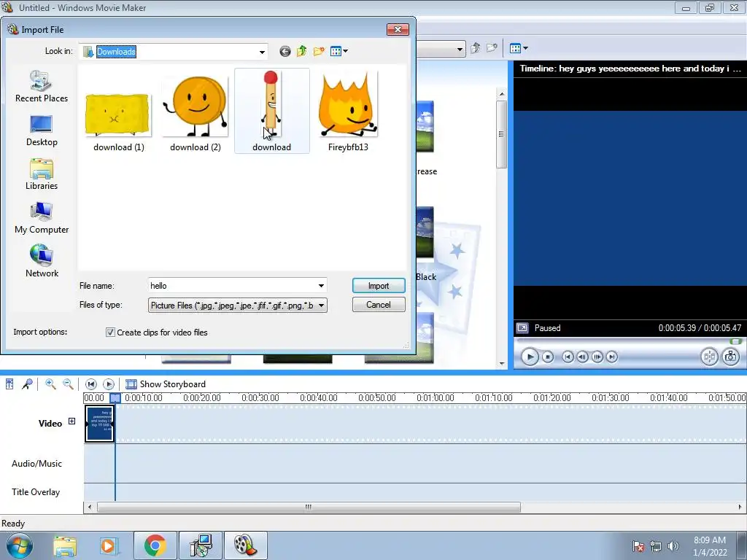Open Network location in sidebar
Image resolution: width=747 pixels, height=560 pixels.
42,262
